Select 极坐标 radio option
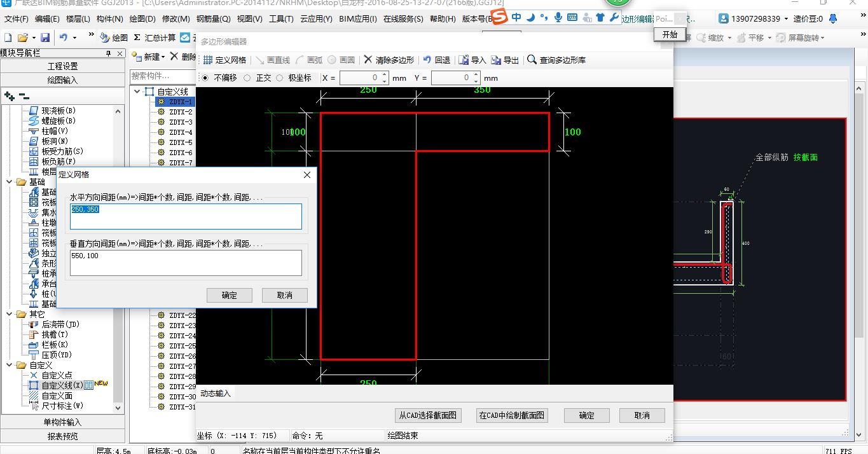 294,78
